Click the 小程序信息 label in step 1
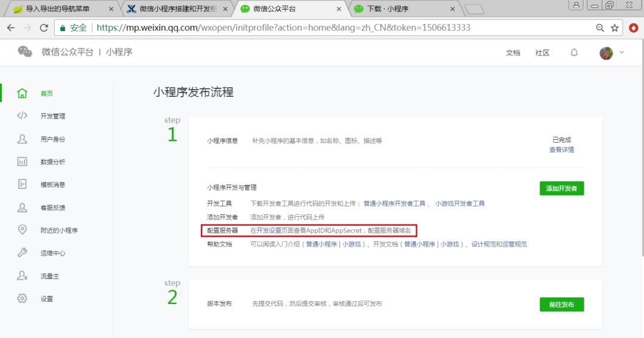The image size is (644, 338). click(222, 140)
